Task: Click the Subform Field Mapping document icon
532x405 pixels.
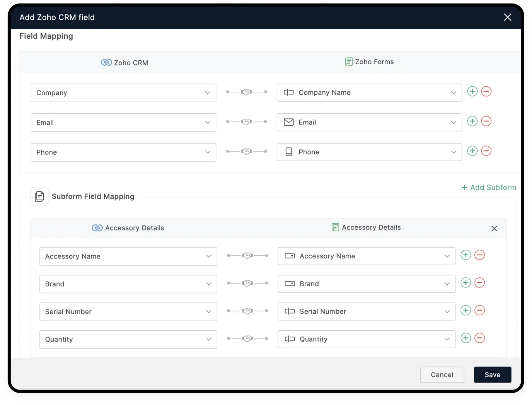Action: pos(39,197)
